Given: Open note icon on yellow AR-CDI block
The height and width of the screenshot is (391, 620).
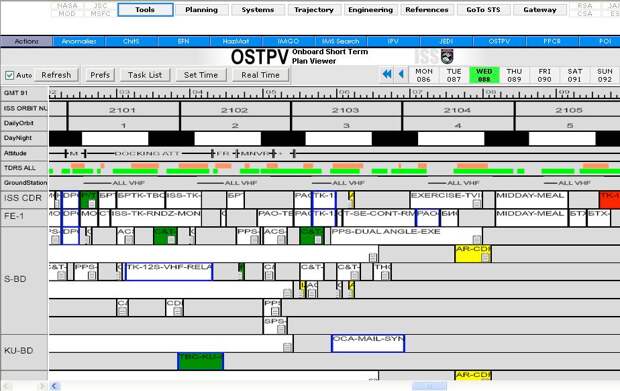Looking at the screenshot, I should [486, 258].
